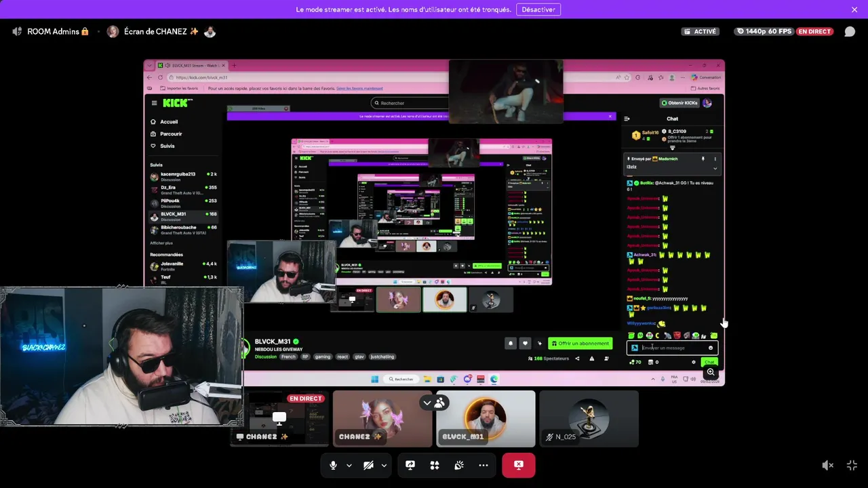The height and width of the screenshot is (488, 868).
Task: Open the soundboard icon
Action: (459, 465)
